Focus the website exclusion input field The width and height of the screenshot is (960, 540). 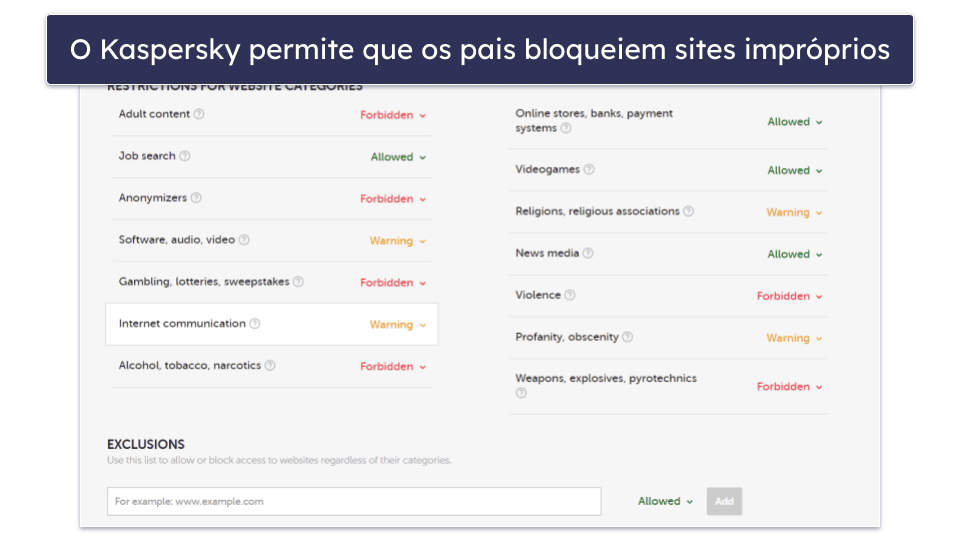pos(354,501)
